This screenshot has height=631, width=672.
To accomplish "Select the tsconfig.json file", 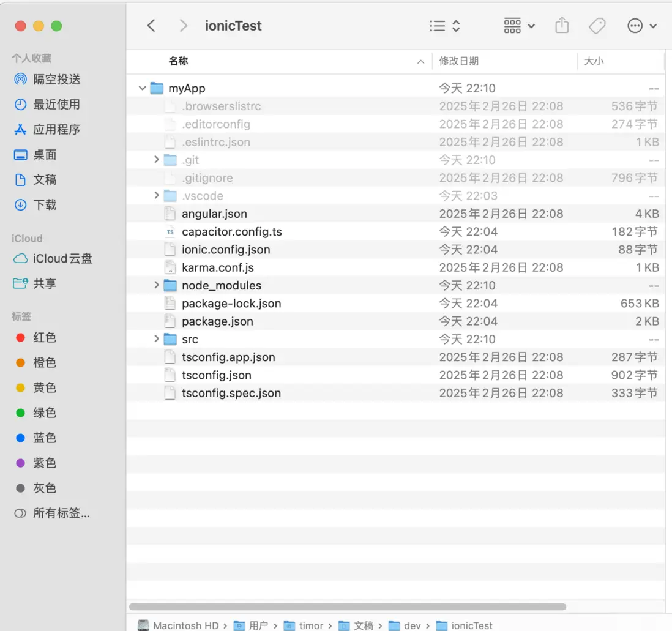I will click(395, 375).
